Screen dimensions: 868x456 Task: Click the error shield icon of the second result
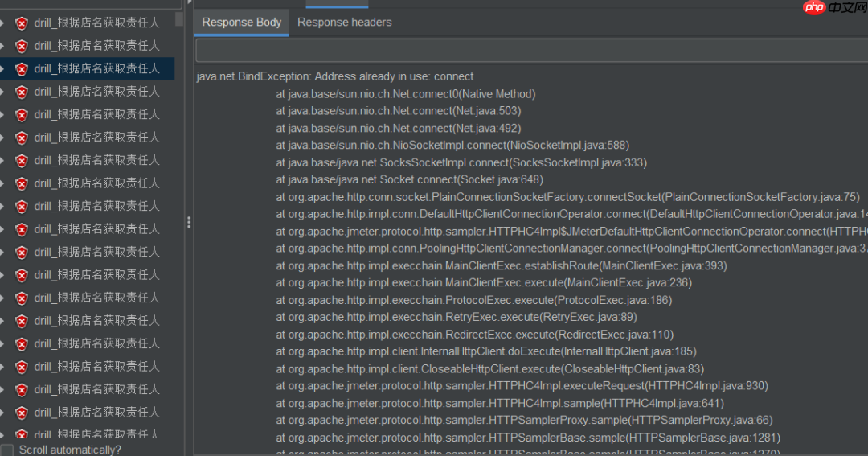point(22,46)
